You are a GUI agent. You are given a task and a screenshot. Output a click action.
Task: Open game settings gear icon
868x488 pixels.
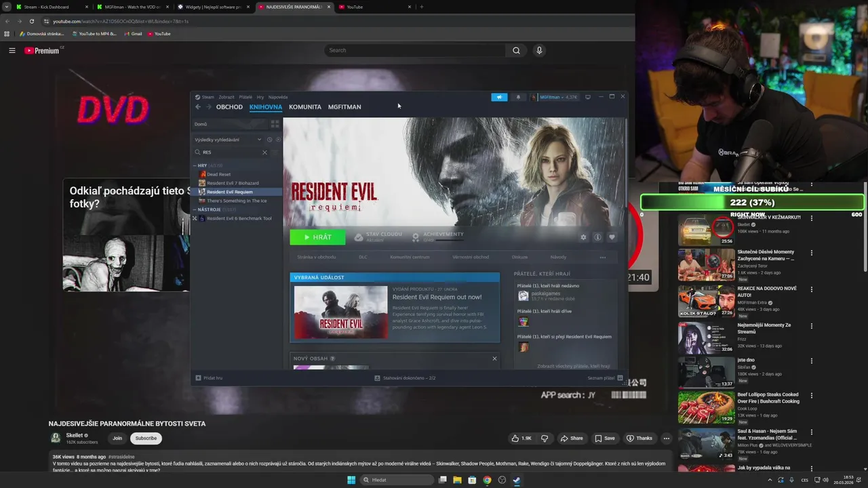tap(583, 237)
